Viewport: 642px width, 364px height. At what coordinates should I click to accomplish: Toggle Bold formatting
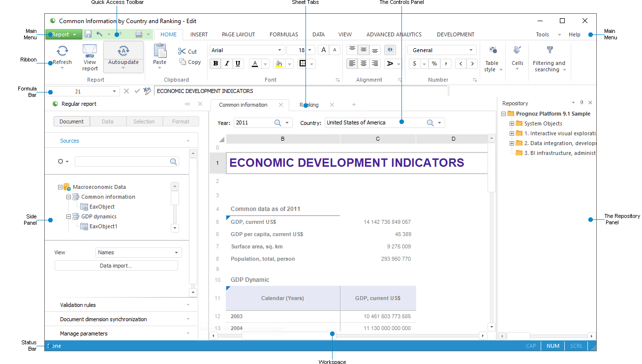(x=215, y=63)
